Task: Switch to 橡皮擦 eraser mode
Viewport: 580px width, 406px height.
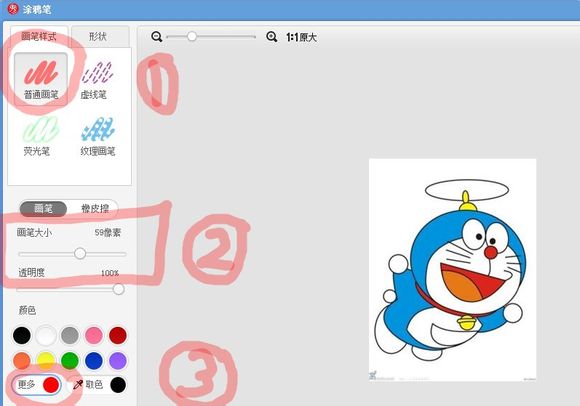Action: click(95, 209)
